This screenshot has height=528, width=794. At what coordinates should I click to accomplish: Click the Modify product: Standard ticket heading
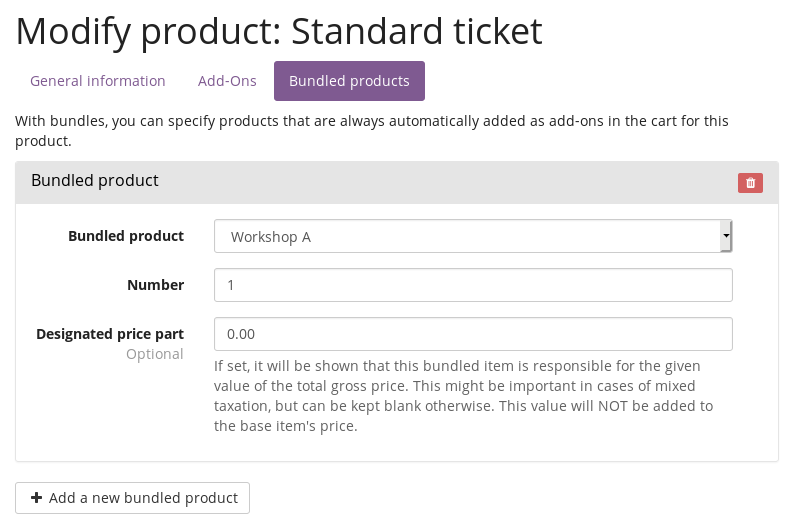coord(279,31)
